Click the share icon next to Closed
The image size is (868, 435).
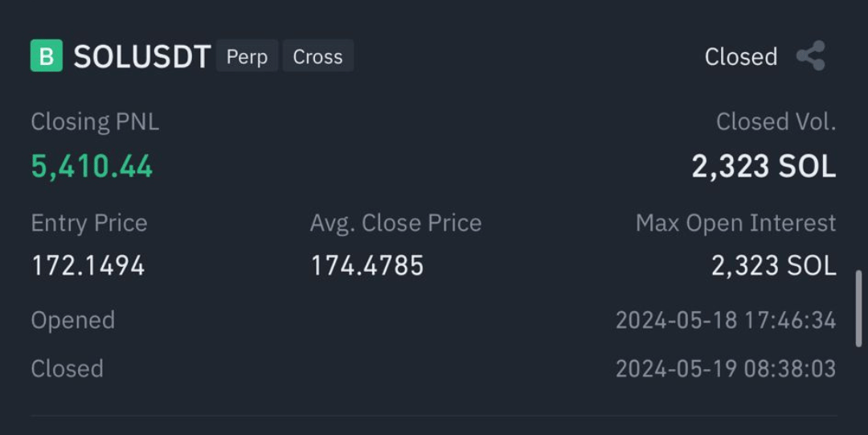point(811,55)
